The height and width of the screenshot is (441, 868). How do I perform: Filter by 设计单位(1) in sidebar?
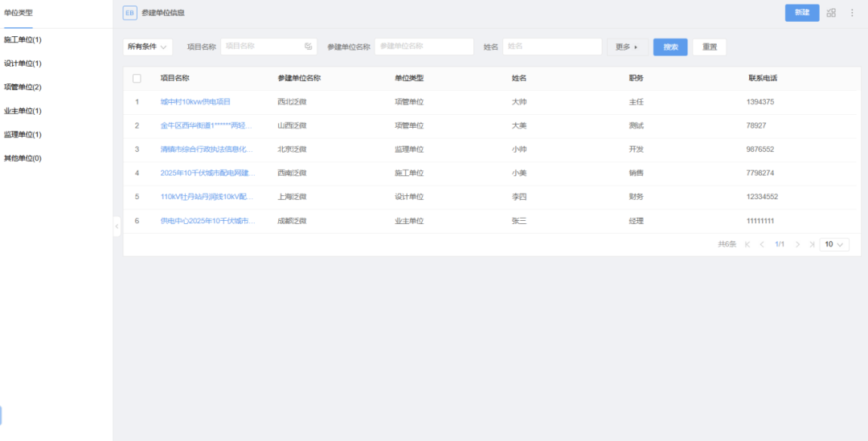click(23, 63)
